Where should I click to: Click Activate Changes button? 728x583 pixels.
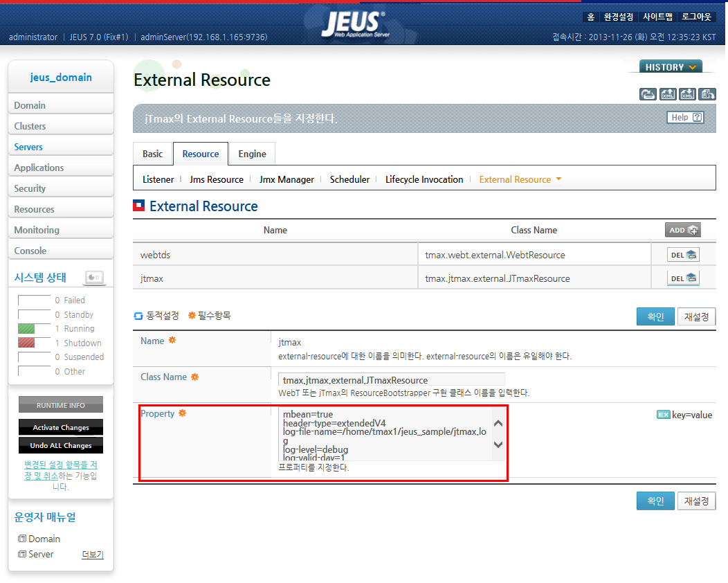61,427
